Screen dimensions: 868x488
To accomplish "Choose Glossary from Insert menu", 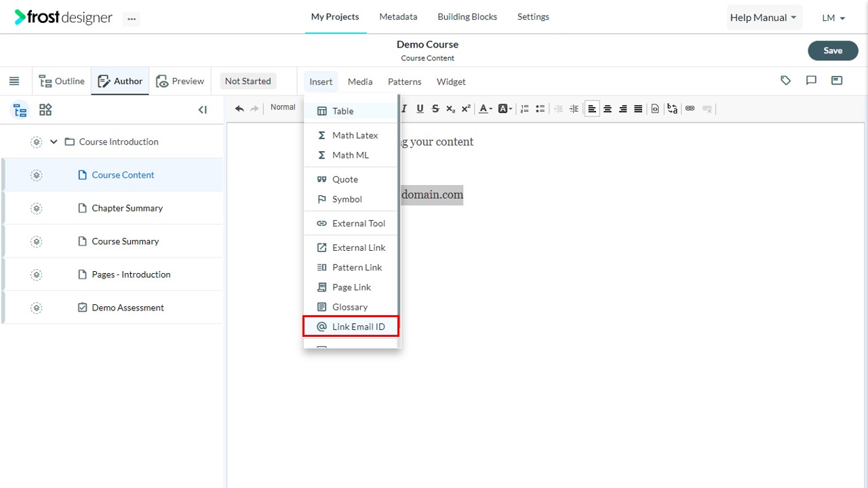I will (351, 307).
